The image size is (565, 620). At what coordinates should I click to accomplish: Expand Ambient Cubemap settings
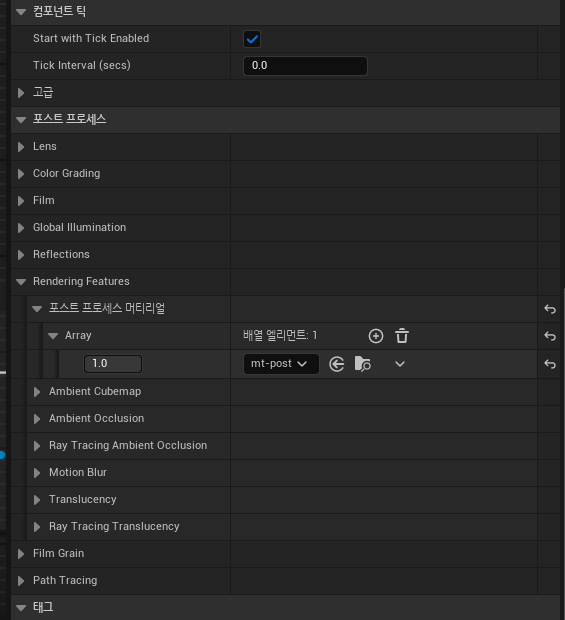point(37,392)
